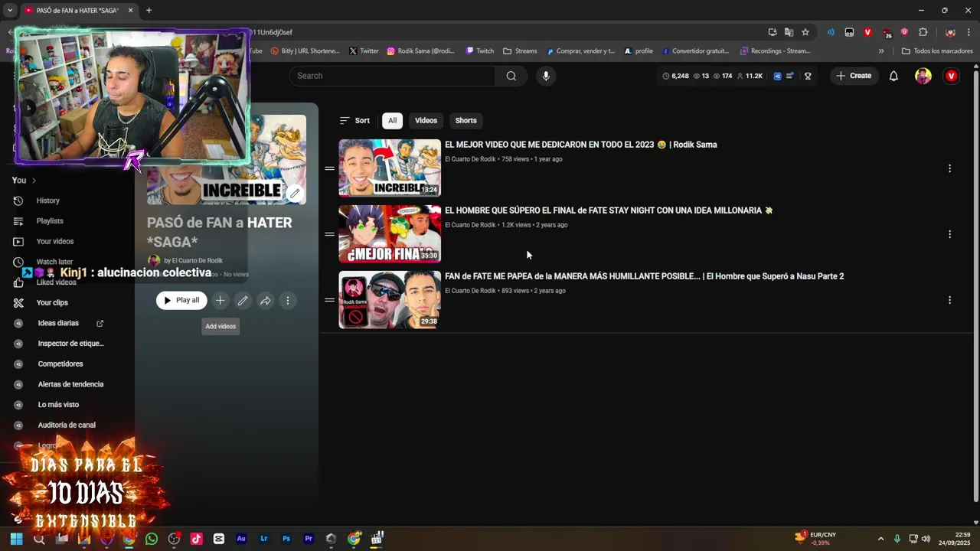The image size is (980, 551).
Task: Open the Twitch bookmark
Action: click(x=480, y=51)
